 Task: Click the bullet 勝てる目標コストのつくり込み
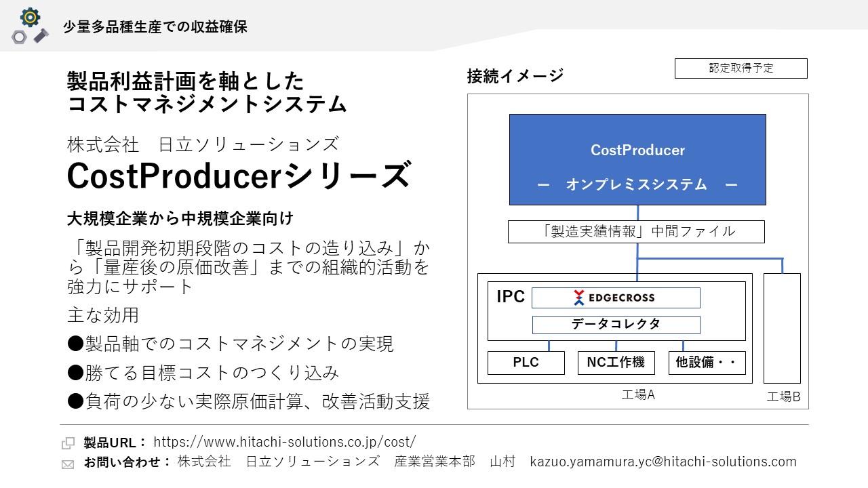pos(203,372)
